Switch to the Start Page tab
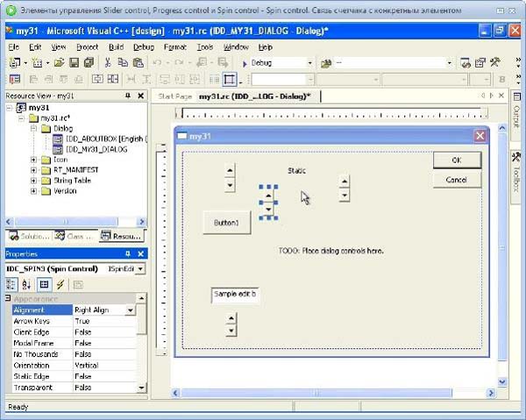Image resolution: width=526 pixels, height=420 pixels. (174, 96)
